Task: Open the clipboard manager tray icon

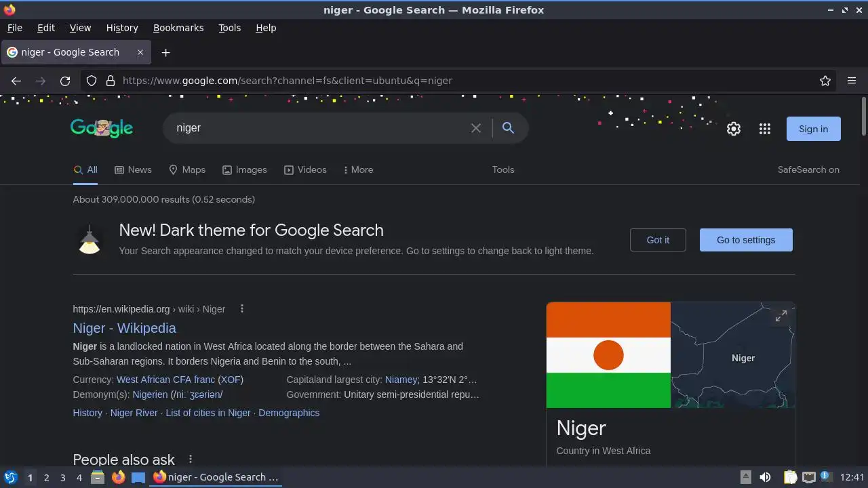Action: (x=790, y=477)
